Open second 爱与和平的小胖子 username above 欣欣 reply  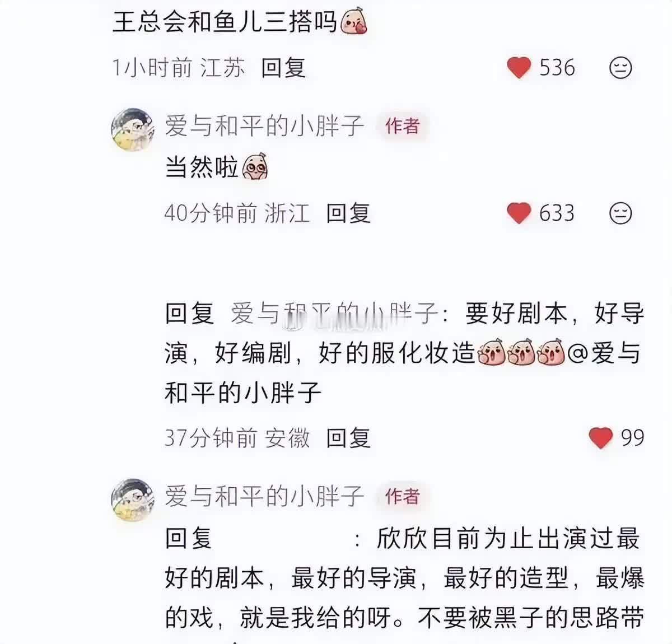tap(264, 496)
